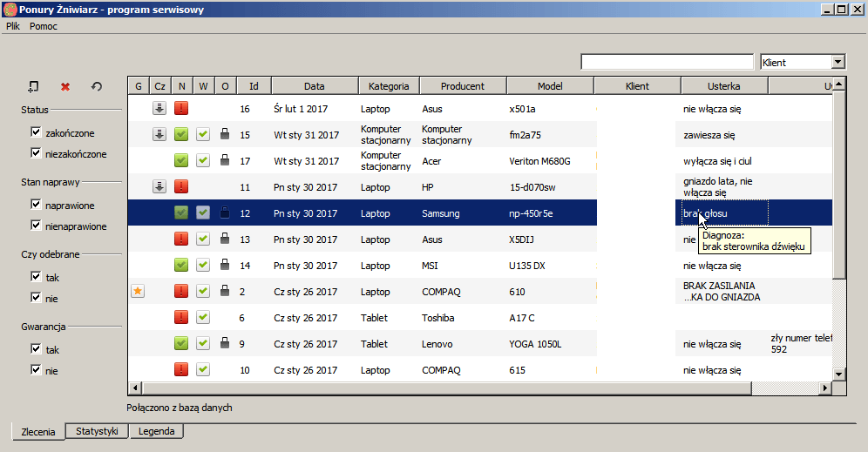Click the padlock icon in row 17

point(225,160)
